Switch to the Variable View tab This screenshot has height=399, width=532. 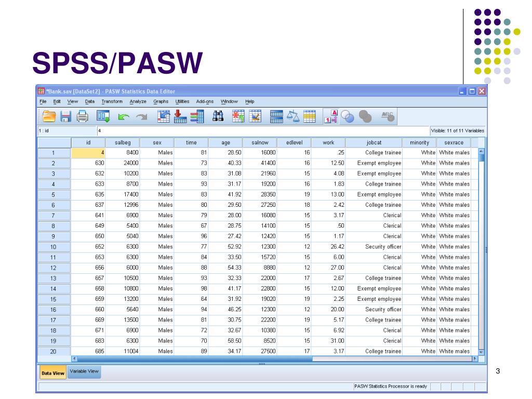[x=84, y=371]
